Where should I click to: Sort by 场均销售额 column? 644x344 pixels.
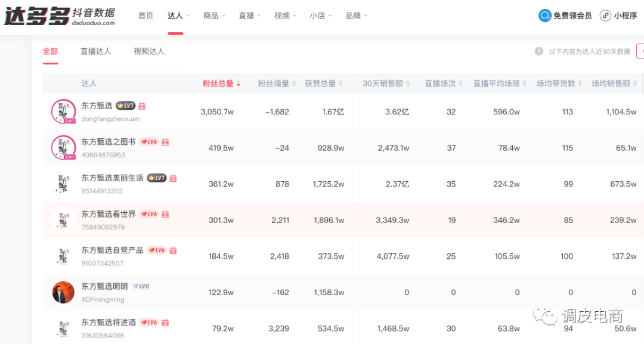point(614,83)
